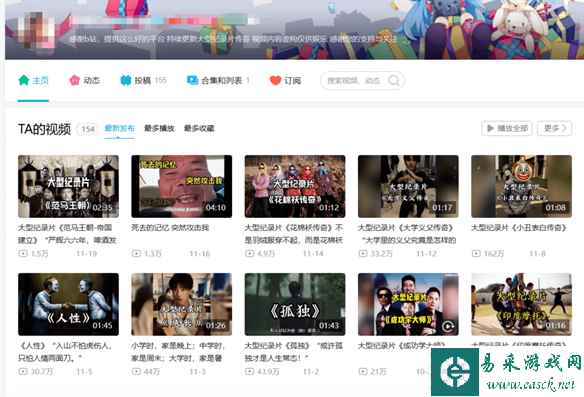Click play-count icon under 小丑表白传奇 video
584x397 pixels.
click(x=476, y=254)
